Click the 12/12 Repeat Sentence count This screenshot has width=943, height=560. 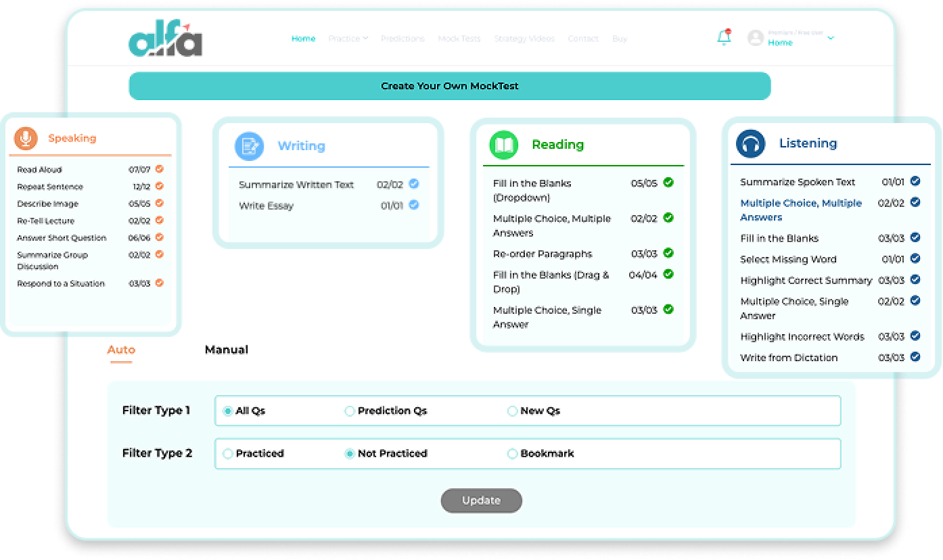[x=141, y=187]
